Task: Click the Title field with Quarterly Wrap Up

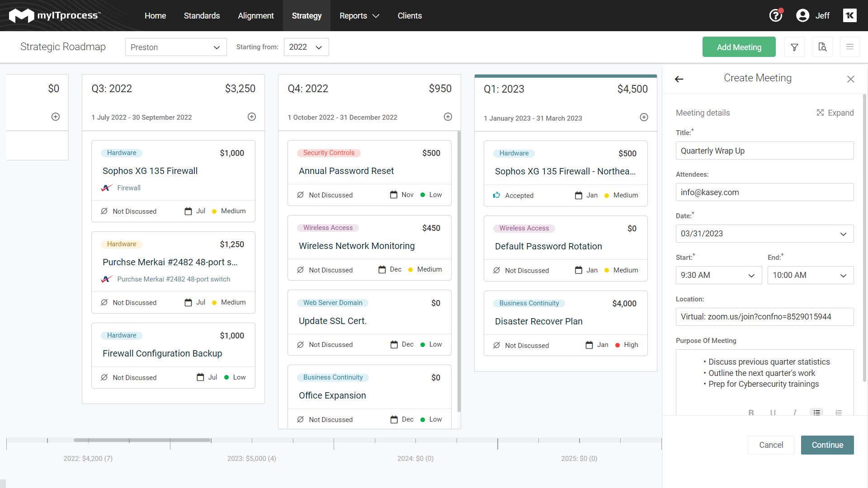Action: point(764,150)
